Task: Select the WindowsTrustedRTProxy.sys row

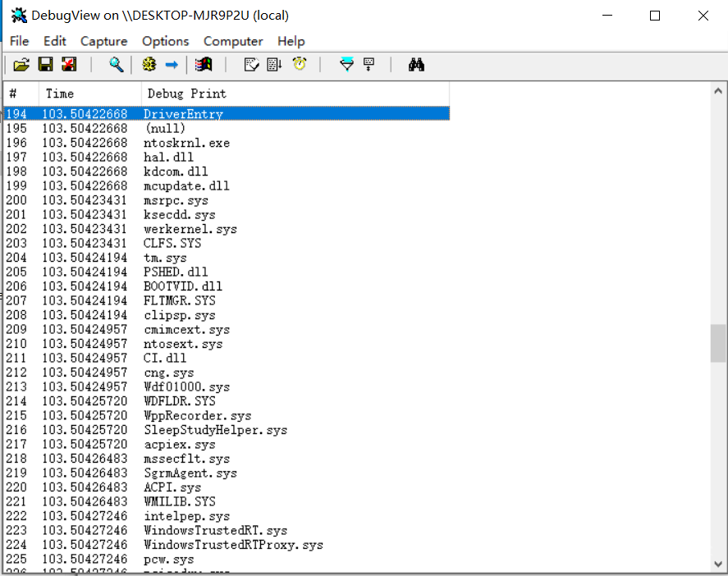Action: [x=227, y=545]
